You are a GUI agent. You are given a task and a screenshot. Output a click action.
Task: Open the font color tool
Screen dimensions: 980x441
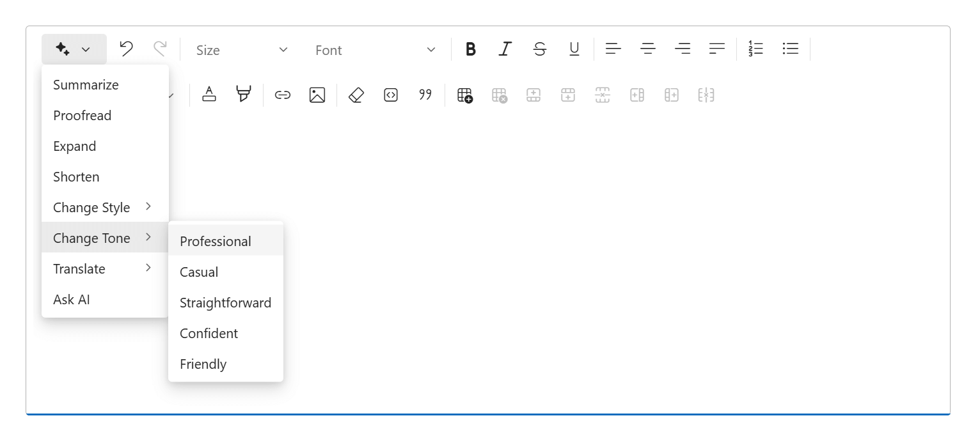pyautogui.click(x=209, y=94)
